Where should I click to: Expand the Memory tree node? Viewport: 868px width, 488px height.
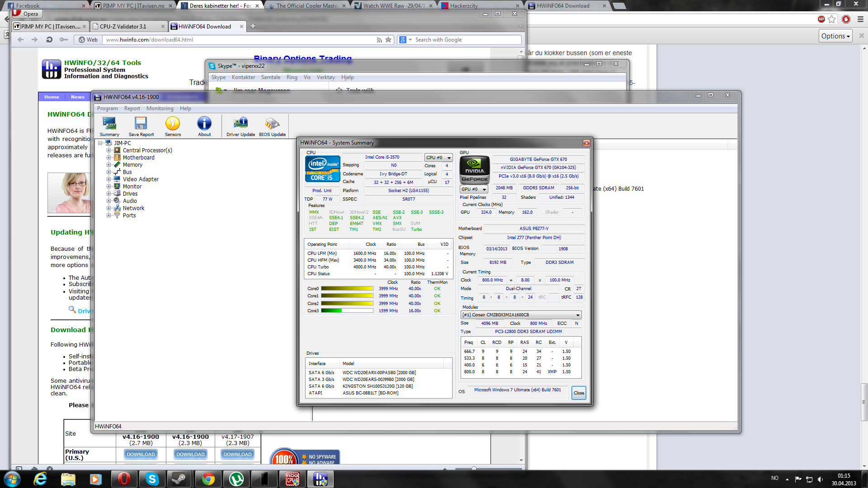pos(108,165)
